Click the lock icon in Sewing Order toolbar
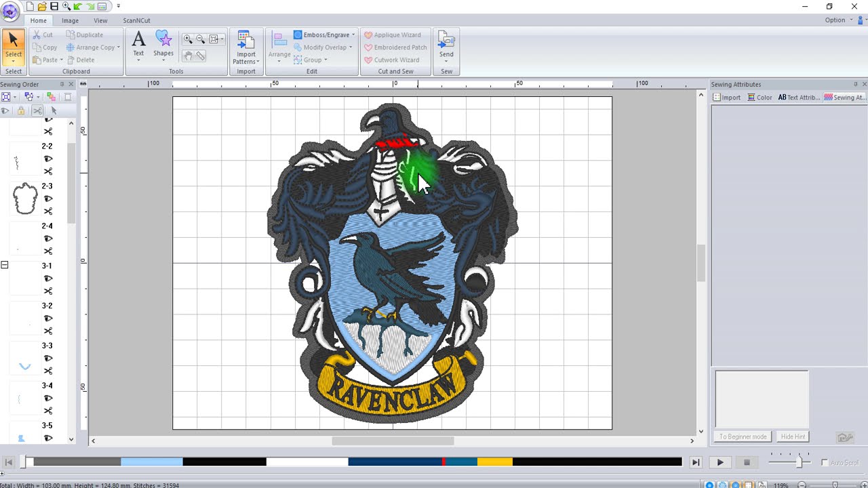This screenshot has height=488, width=868. click(21, 110)
